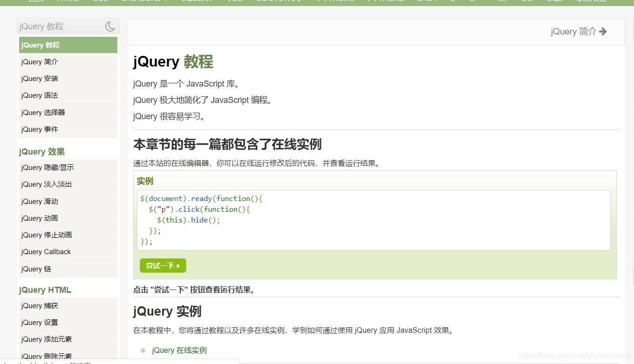Open jQuery 添加元素 in the sidebar

tap(68, 339)
